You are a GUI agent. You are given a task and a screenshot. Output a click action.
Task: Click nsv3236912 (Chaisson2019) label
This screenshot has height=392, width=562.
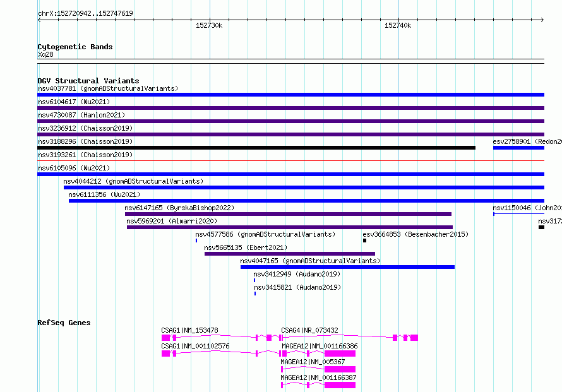(x=85, y=128)
